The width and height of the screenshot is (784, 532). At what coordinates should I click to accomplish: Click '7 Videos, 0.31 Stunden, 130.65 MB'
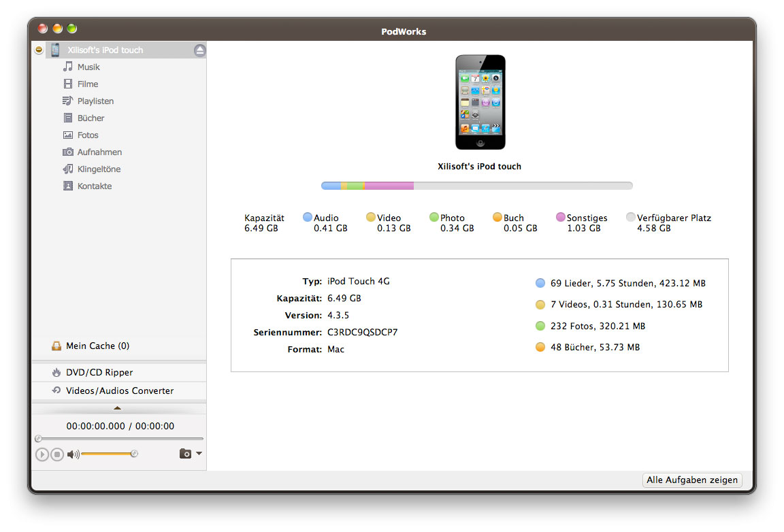coord(627,304)
